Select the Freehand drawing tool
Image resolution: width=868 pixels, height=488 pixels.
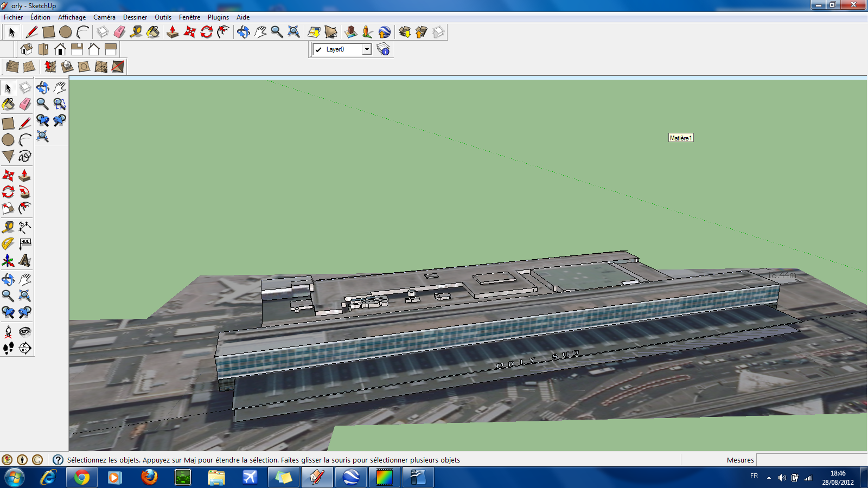pyautogui.click(x=25, y=156)
